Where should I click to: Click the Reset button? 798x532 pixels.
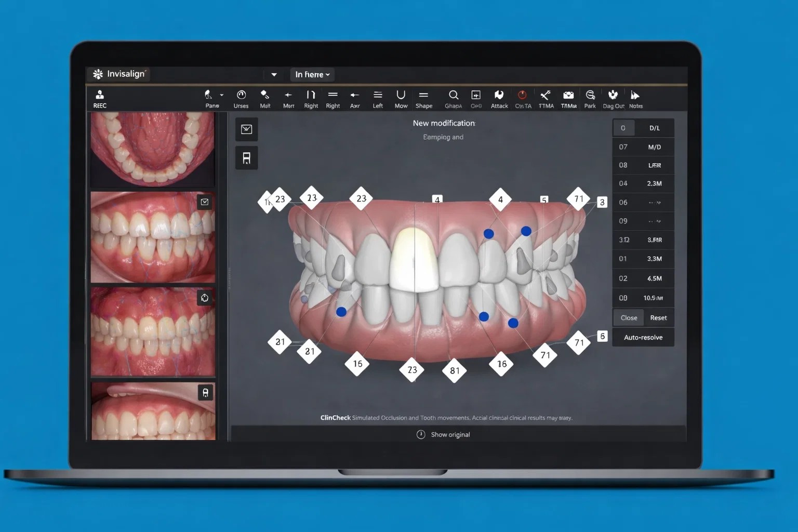[x=658, y=317]
